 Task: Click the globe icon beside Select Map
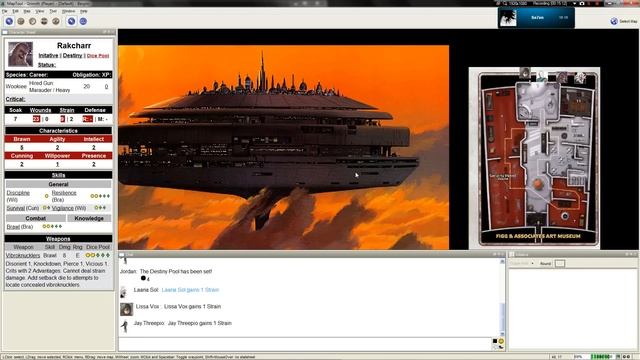tap(614, 21)
